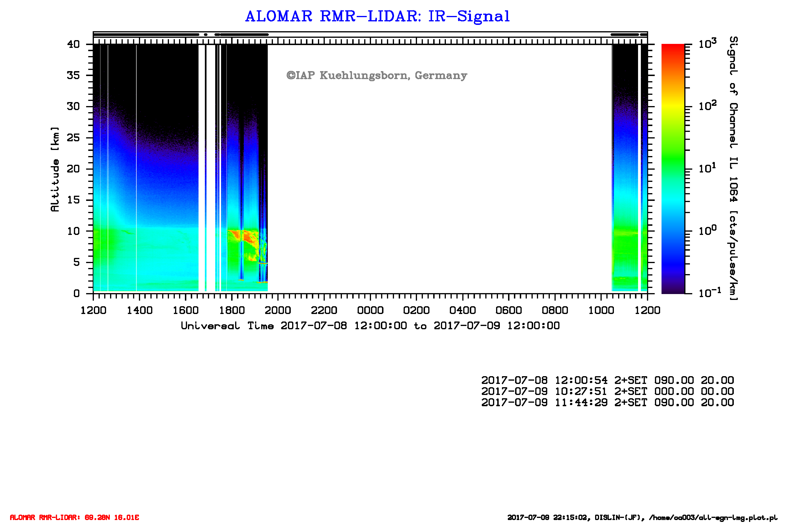Click the 10^2 colorbar tick label
The width and height of the screenshot is (788, 532).
pos(707,106)
